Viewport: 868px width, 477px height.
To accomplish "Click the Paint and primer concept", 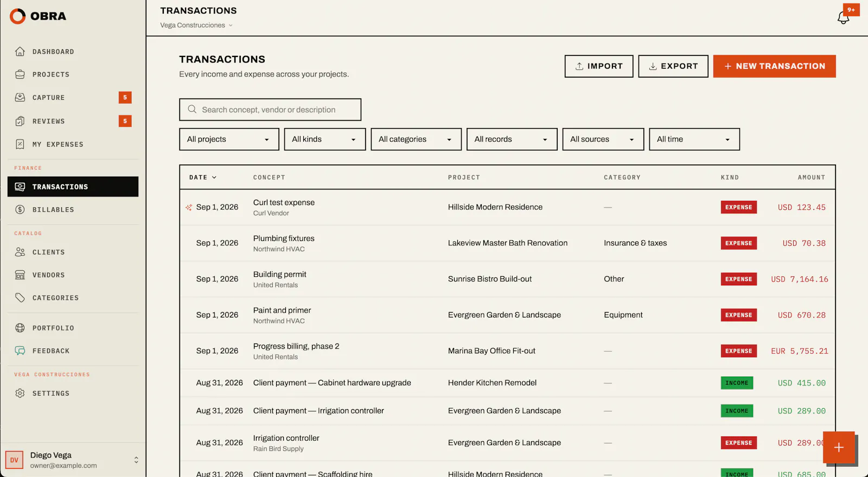I will pyautogui.click(x=282, y=310).
